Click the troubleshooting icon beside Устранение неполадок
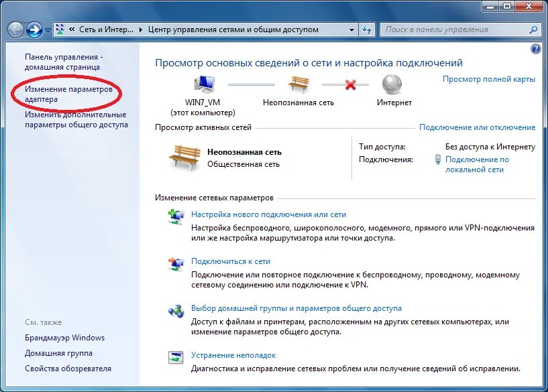The image size is (548, 392). click(176, 357)
